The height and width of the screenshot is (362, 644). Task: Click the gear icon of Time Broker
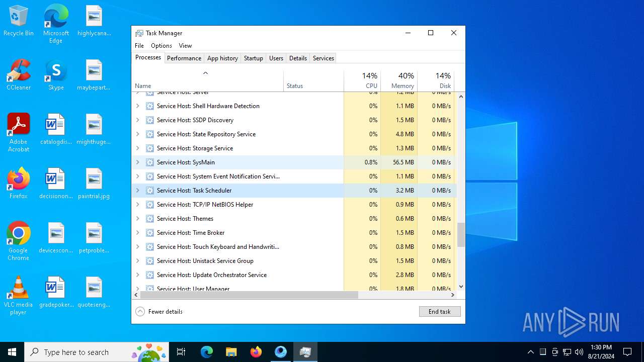[149, 233]
